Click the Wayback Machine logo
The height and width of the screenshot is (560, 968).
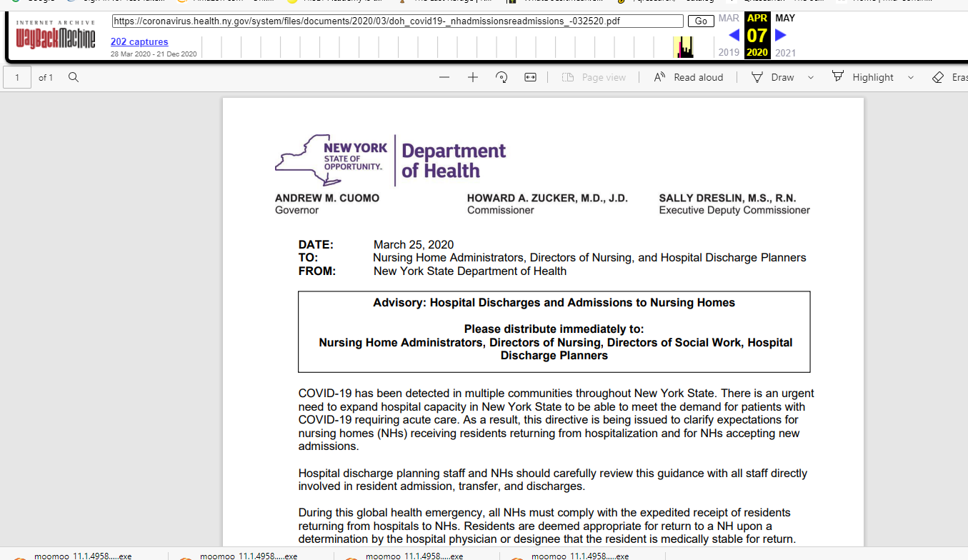click(56, 34)
